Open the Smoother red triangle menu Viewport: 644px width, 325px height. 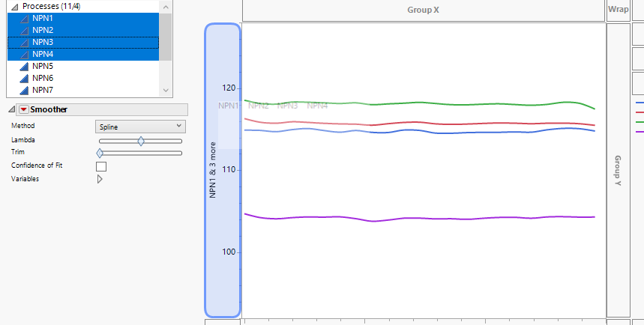[x=24, y=109]
